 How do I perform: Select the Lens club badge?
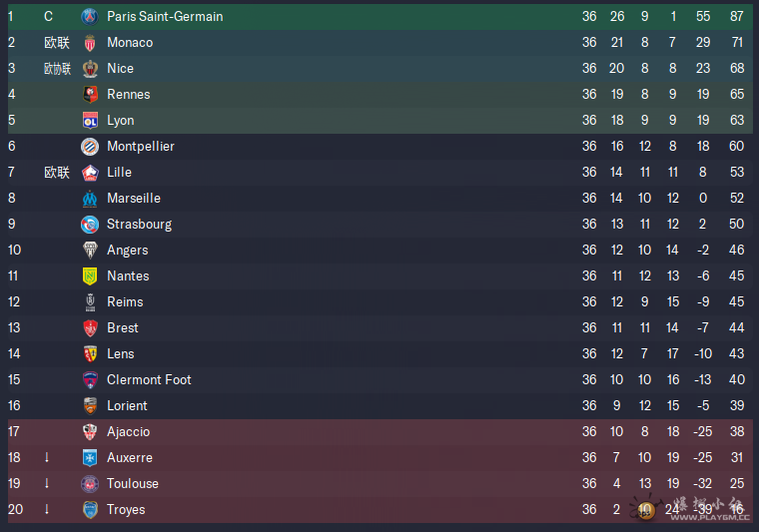point(90,354)
